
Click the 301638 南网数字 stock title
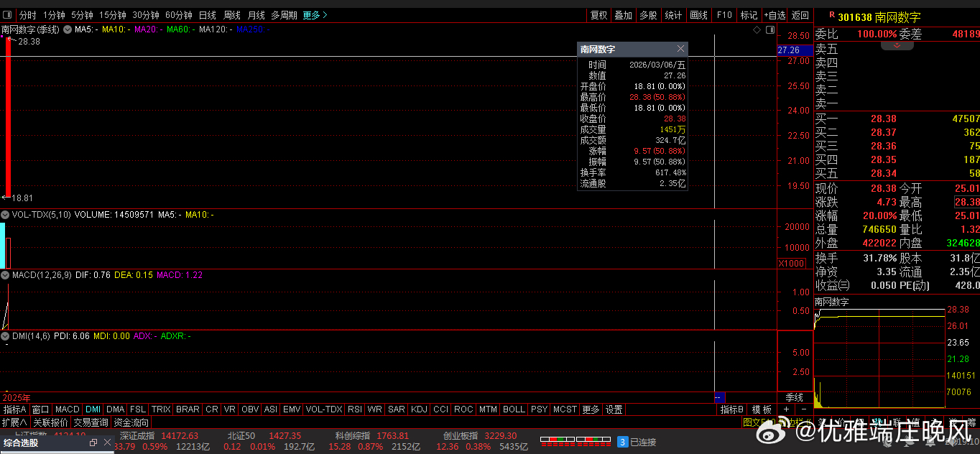[879, 17]
